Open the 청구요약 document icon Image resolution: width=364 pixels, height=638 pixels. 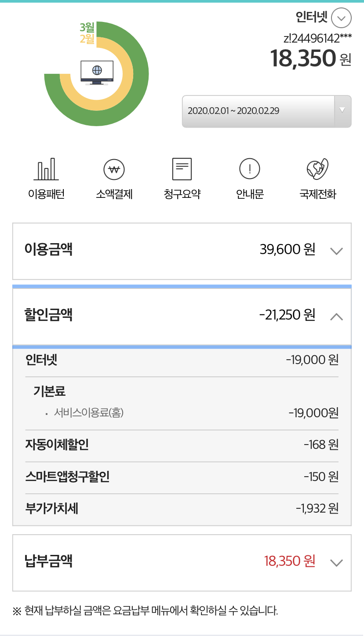click(x=182, y=169)
